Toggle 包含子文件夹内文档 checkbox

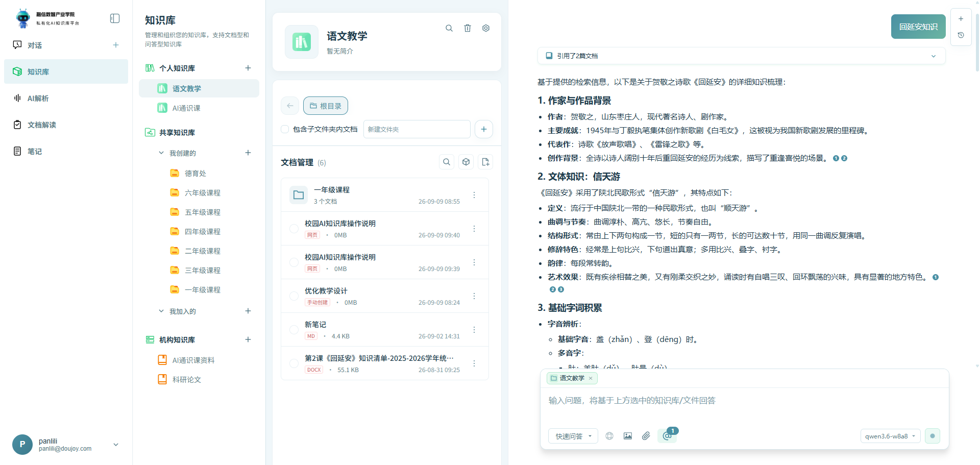pos(285,129)
